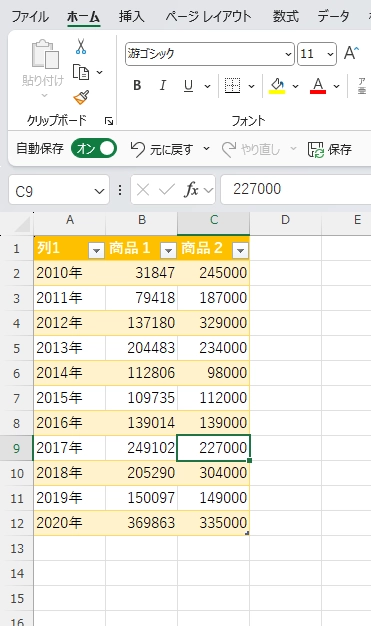
Task: Select cell containing 2015年
Action: tap(69, 398)
